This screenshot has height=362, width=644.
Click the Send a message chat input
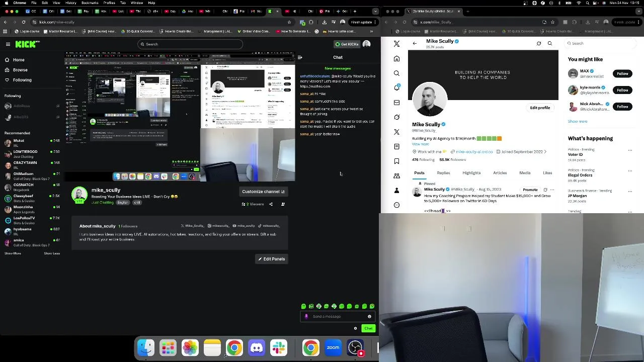point(337,316)
